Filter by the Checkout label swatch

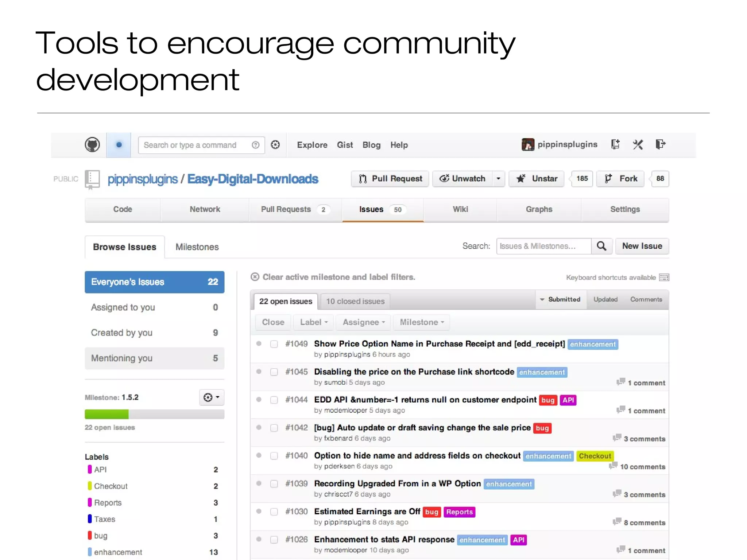[x=90, y=486]
